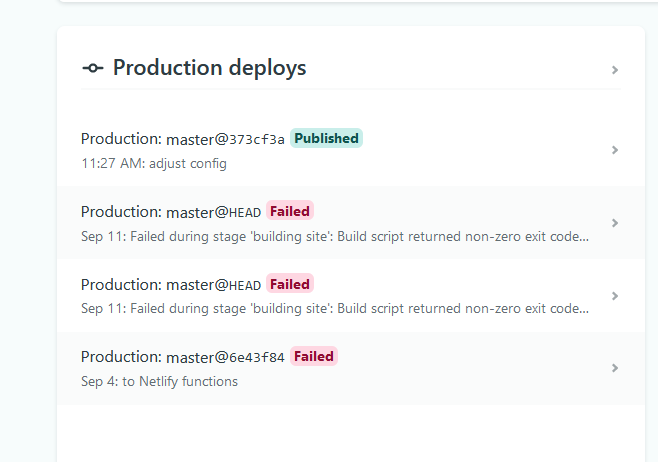Click Failed badge on master@6e43f84 deploy

pyautogui.click(x=314, y=356)
